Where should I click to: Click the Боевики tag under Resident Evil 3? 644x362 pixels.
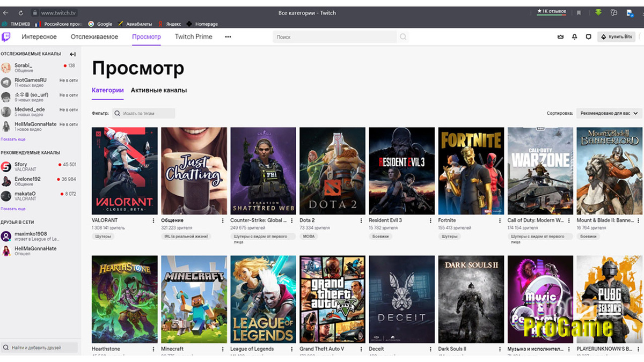tap(380, 236)
